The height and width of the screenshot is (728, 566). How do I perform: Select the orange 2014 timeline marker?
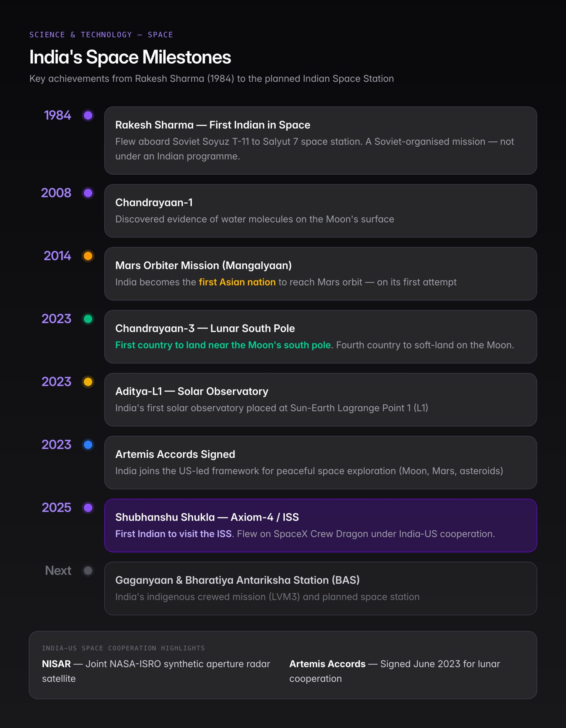[88, 256]
